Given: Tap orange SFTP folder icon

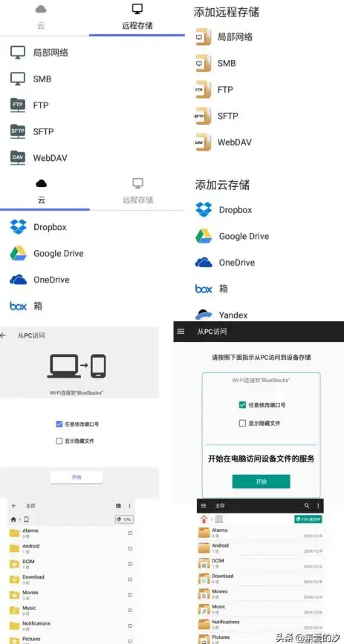Looking at the screenshot, I should (202, 116).
